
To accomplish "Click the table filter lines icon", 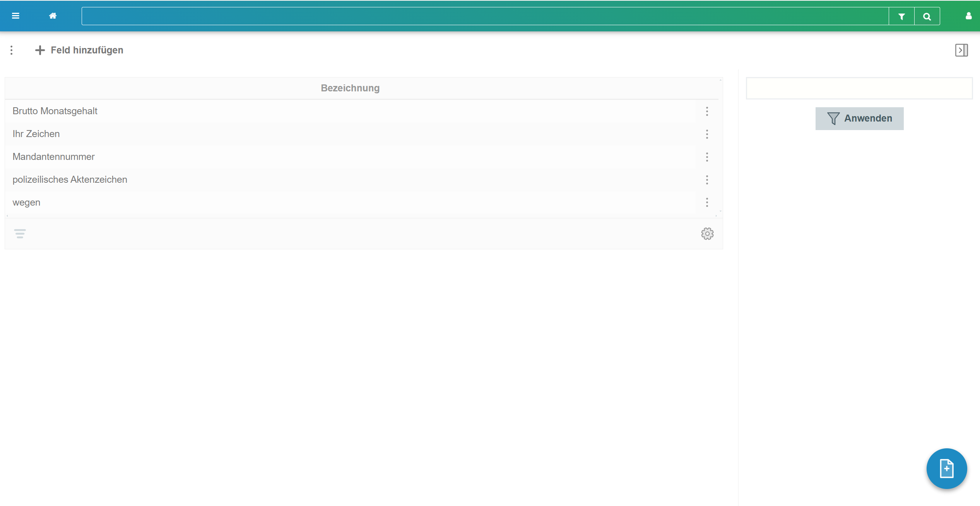I will point(20,234).
